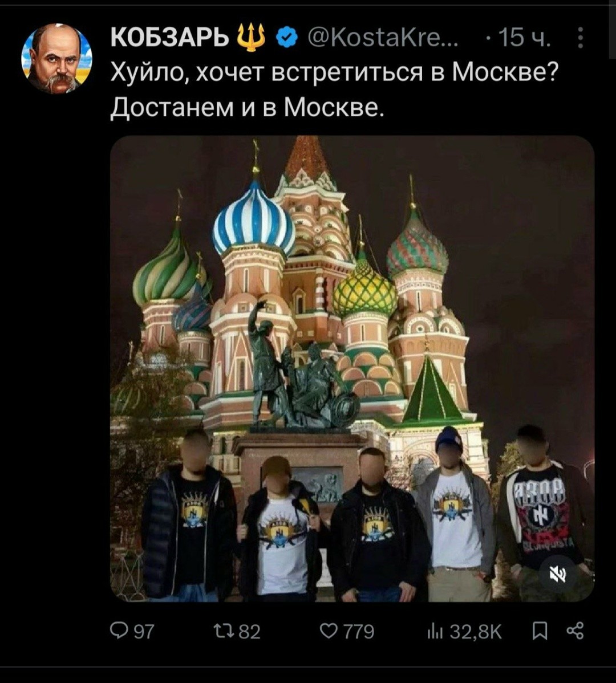Click the reply count 97
The height and width of the screenshot is (683, 616).
[x=144, y=631]
